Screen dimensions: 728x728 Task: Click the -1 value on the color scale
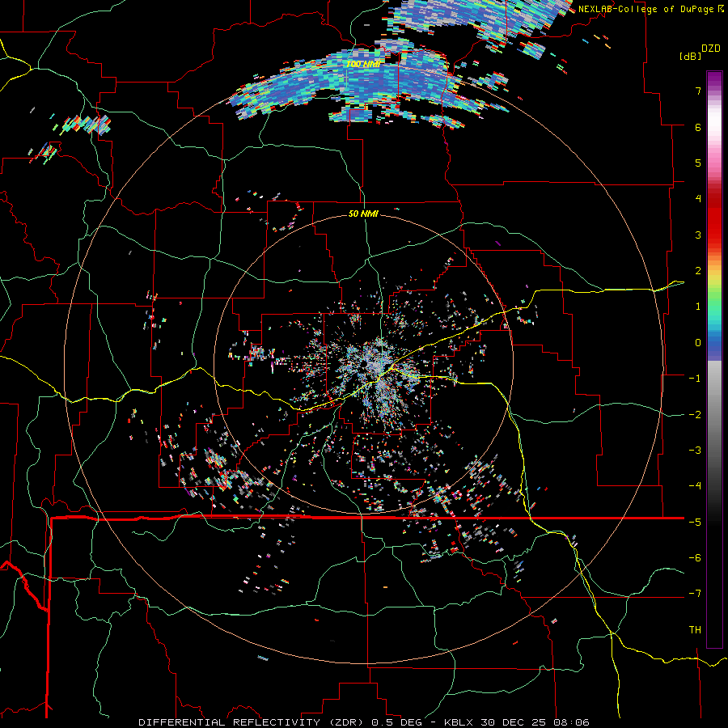(695, 379)
